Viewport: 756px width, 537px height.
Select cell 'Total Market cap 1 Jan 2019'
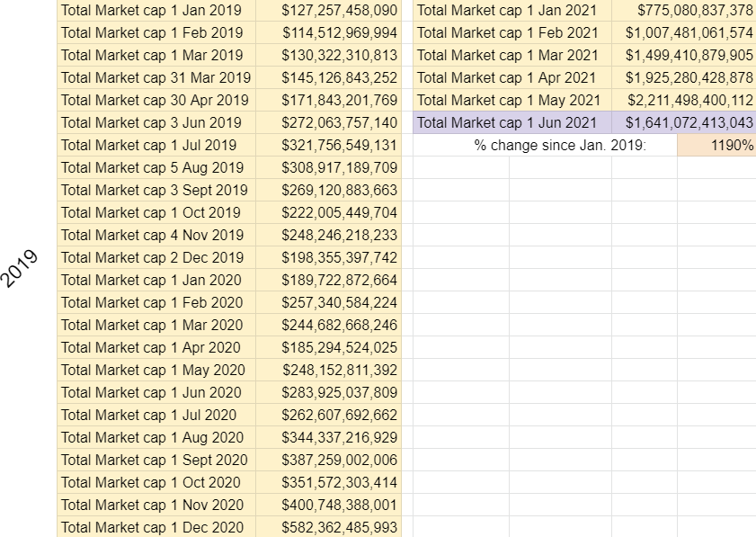156,10
